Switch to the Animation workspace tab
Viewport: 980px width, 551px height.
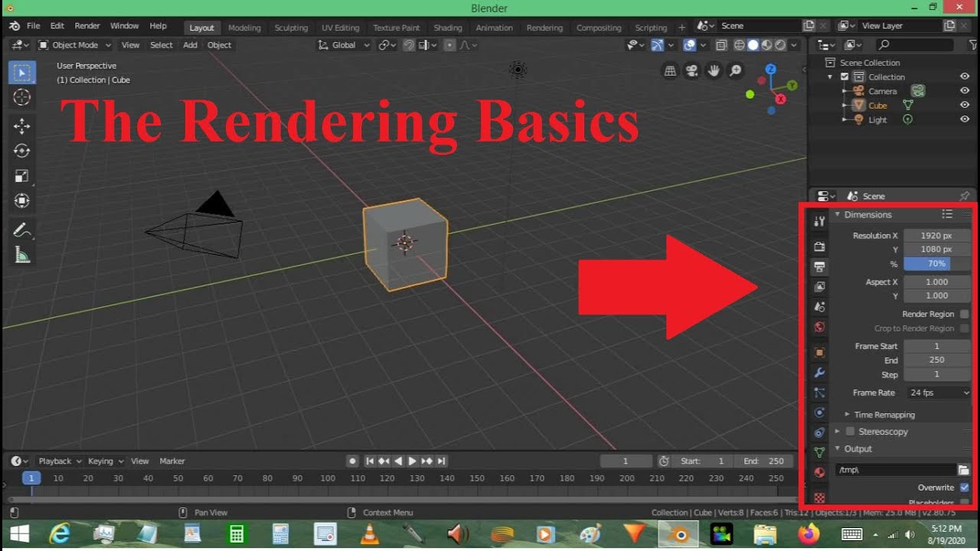click(495, 28)
